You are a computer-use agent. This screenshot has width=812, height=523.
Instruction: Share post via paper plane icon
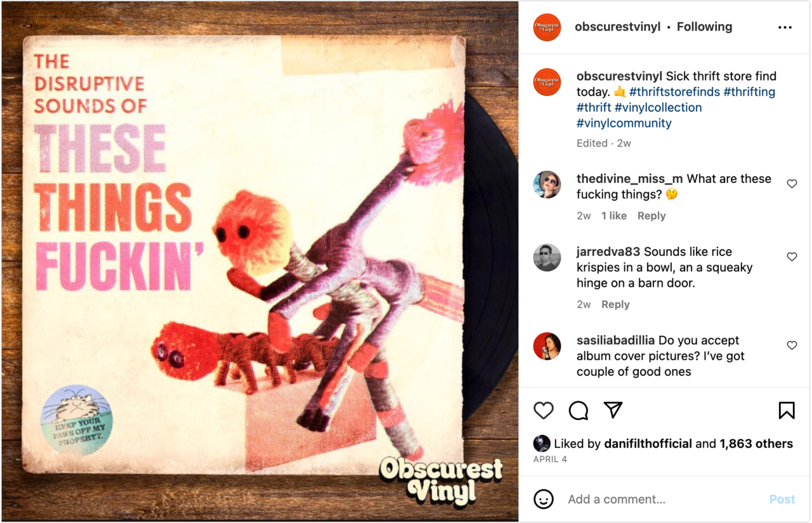click(x=613, y=410)
